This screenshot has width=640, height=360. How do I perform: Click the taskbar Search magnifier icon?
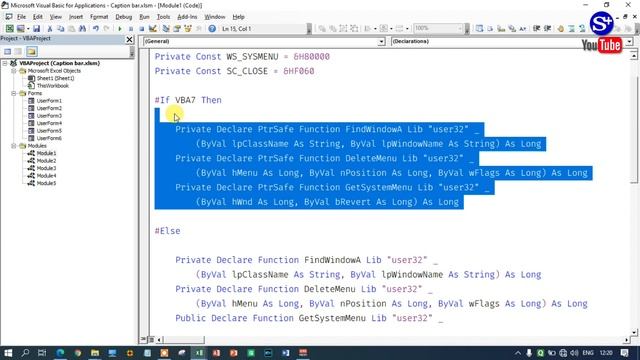25,353
